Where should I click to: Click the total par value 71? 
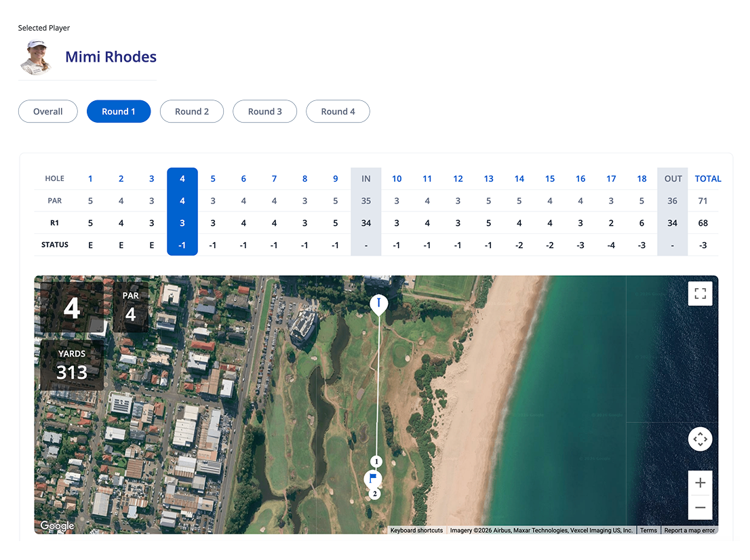click(703, 201)
